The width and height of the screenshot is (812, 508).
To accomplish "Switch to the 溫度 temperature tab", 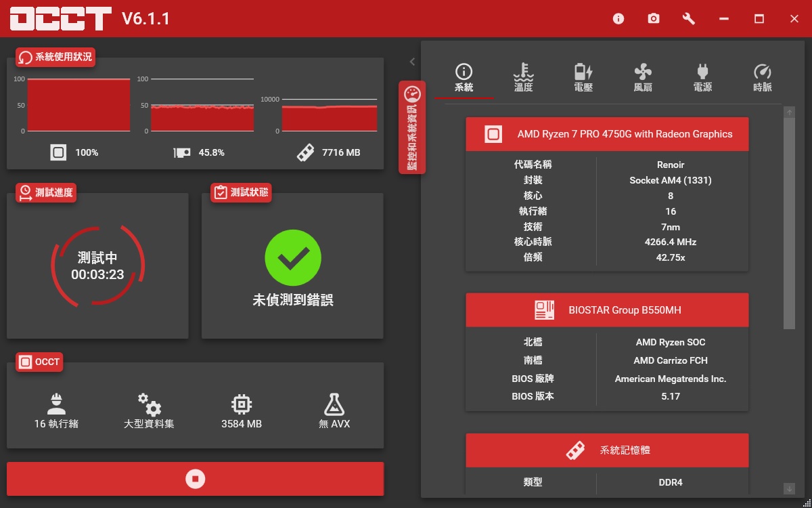I will click(523, 78).
